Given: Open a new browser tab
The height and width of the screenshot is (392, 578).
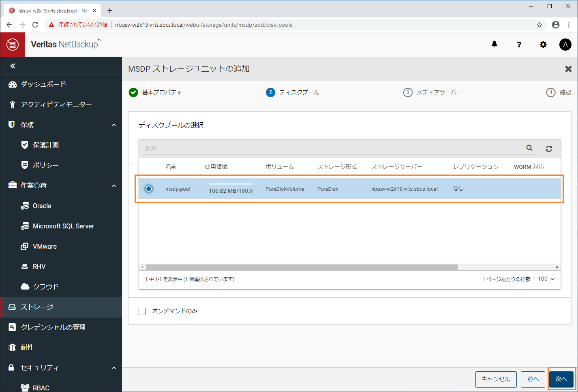Looking at the screenshot, I should [x=110, y=11].
